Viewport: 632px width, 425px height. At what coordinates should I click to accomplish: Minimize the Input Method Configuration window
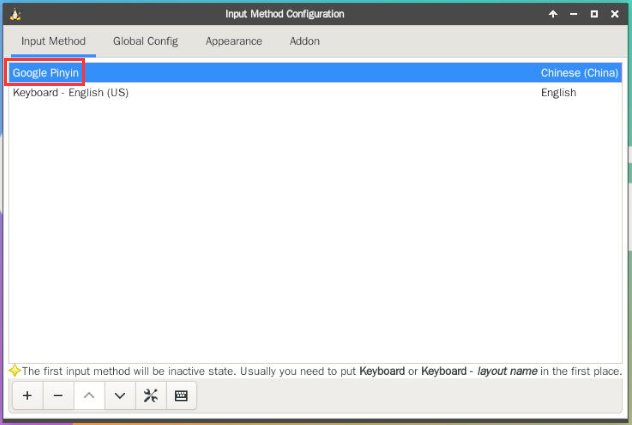click(x=574, y=14)
